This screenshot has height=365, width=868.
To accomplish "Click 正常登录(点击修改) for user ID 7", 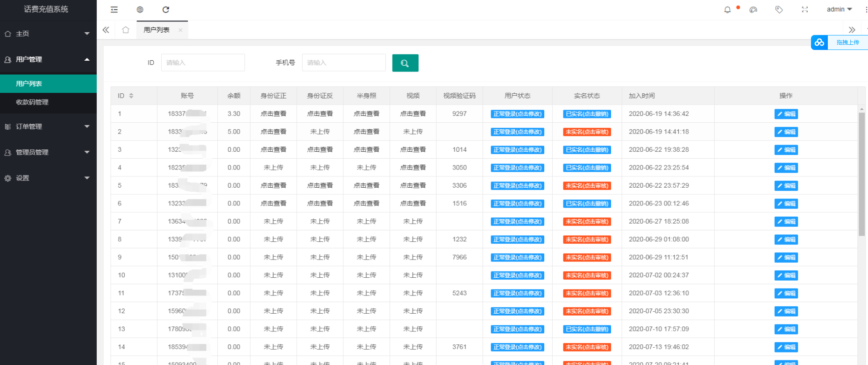I will [517, 222].
